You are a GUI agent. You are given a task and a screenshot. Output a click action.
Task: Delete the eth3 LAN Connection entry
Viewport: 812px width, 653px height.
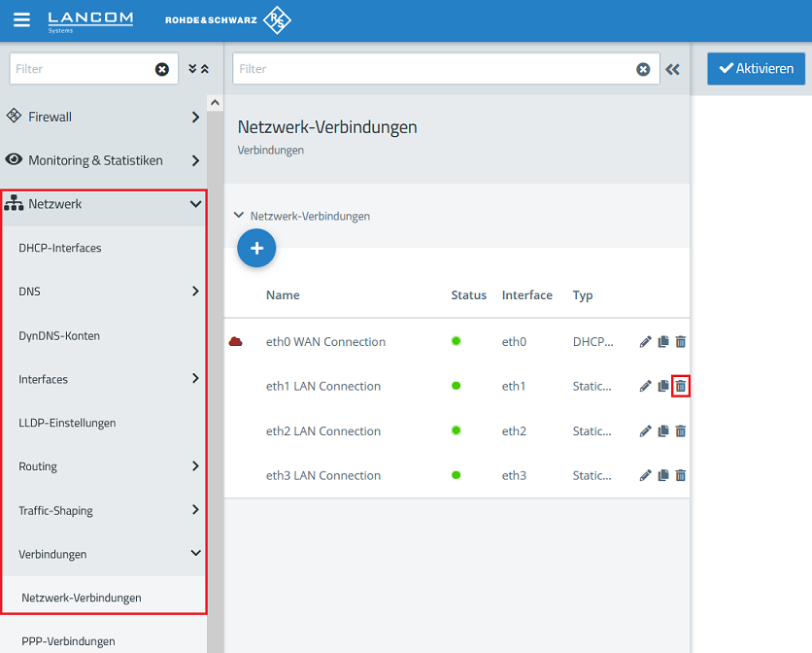tap(681, 476)
